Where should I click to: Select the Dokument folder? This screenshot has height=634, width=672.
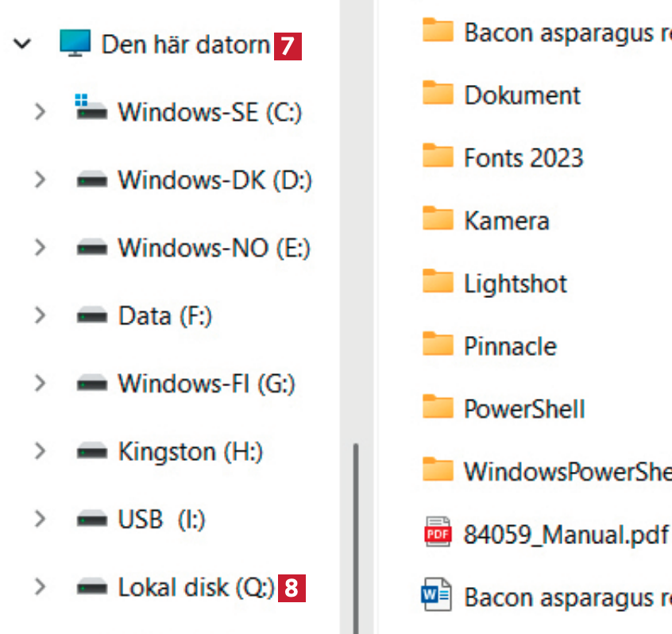[522, 95]
